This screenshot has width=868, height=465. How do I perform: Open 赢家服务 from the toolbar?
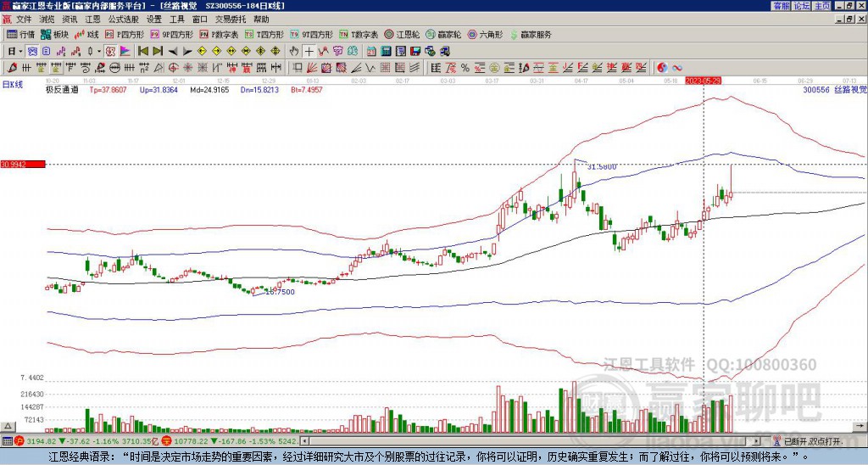[531, 34]
